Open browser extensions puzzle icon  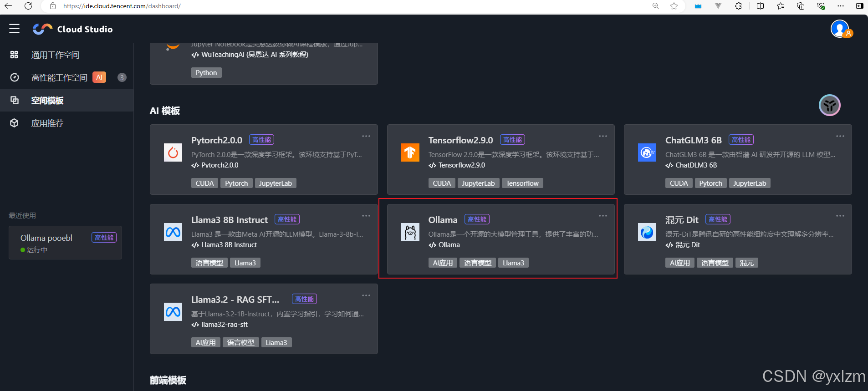pos(738,6)
